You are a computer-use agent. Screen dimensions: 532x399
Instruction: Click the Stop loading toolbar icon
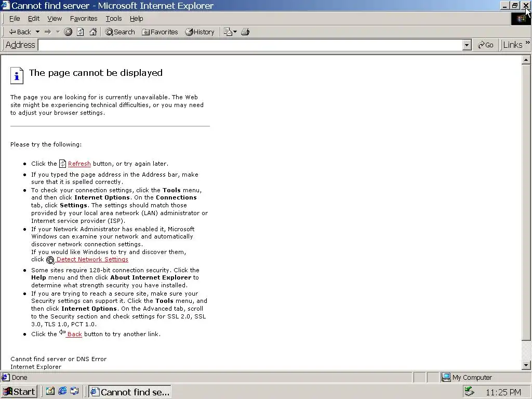(x=68, y=32)
